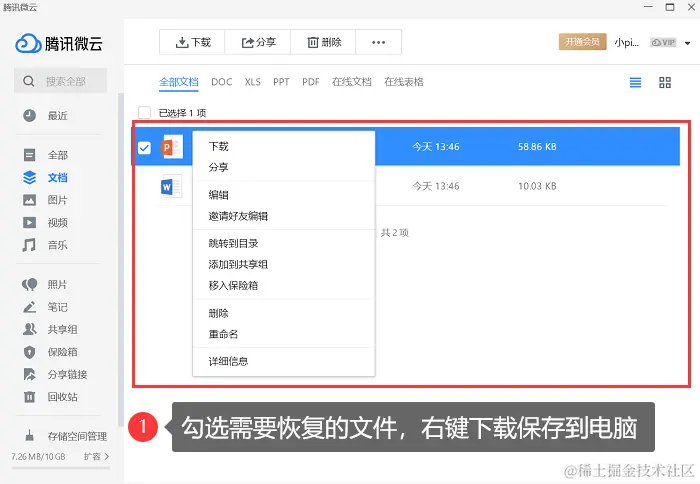
Task: Open 照片 section in sidebar
Action: [x=45, y=284]
